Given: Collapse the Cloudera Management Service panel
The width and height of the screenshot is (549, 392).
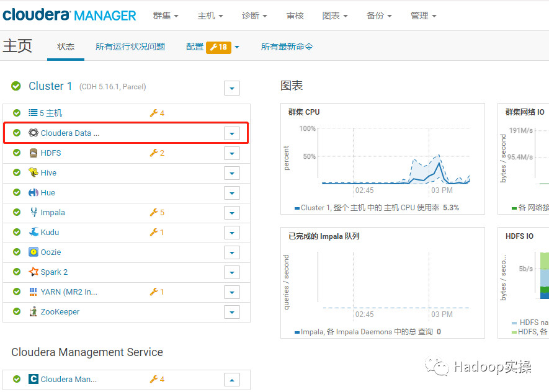Looking at the screenshot, I should click(x=231, y=379).
